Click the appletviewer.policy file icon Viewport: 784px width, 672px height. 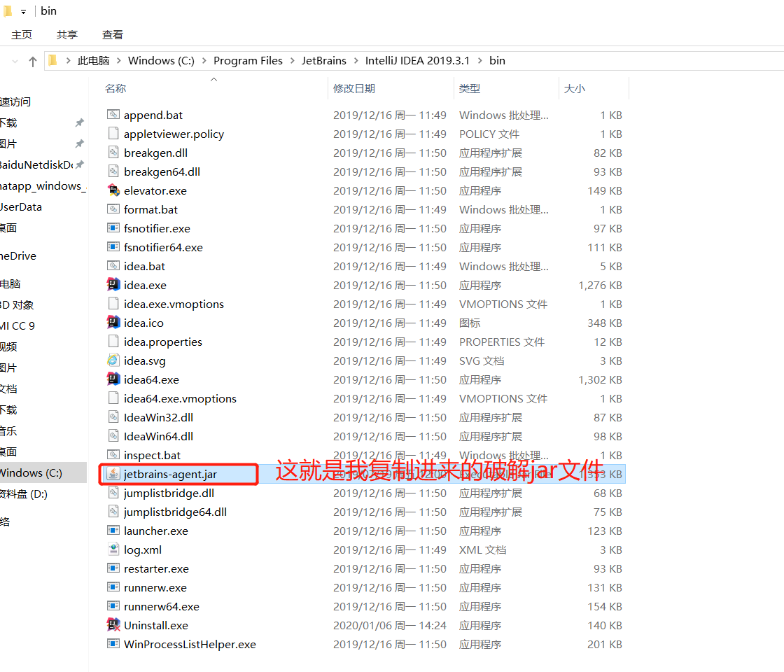click(113, 134)
